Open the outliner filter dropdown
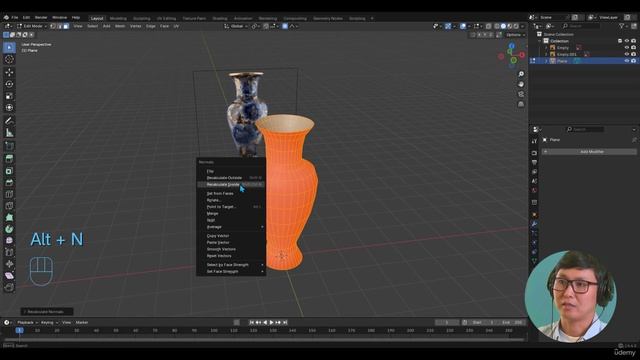The width and height of the screenshot is (640, 360). point(623,26)
